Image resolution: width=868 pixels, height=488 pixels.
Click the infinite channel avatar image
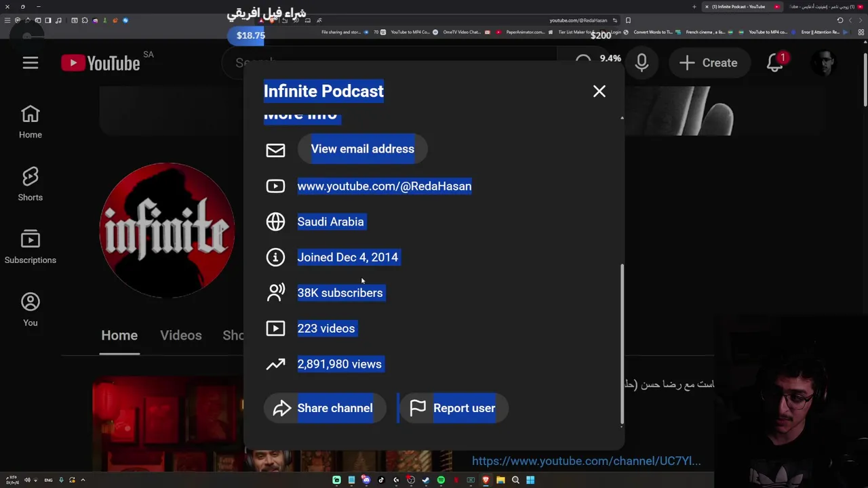coord(167,230)
